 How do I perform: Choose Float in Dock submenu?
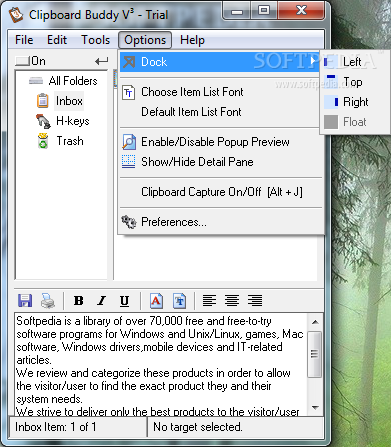point(354,122)
